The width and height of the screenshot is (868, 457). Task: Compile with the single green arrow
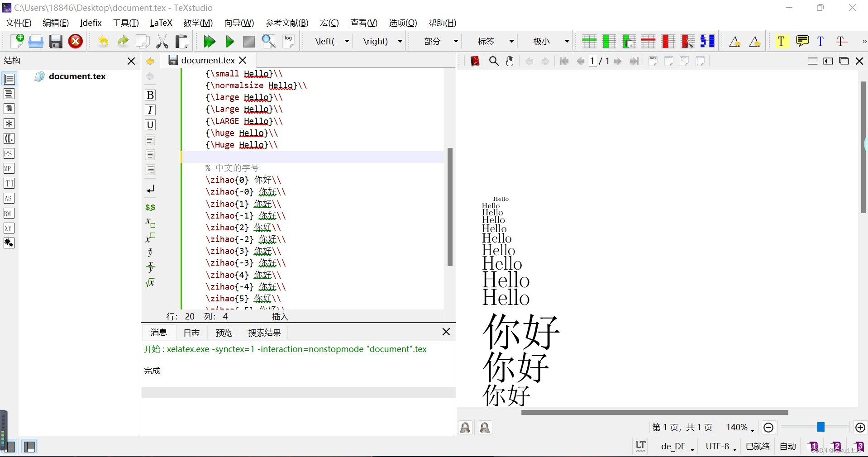(229, 41)
